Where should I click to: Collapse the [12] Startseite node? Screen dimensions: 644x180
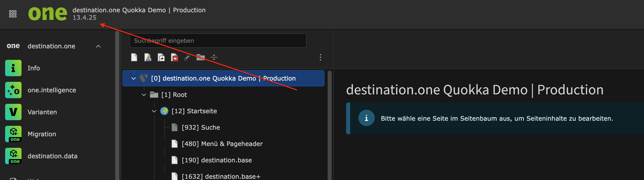tap(154, 111)
